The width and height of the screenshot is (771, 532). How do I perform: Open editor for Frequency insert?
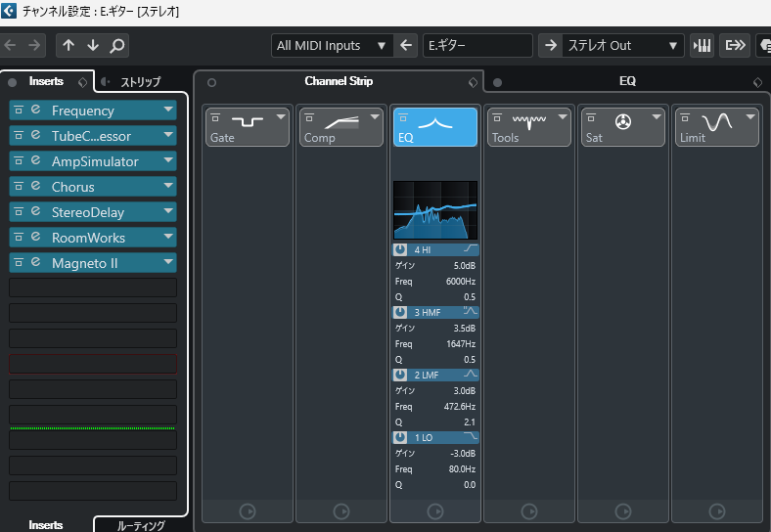36,110
